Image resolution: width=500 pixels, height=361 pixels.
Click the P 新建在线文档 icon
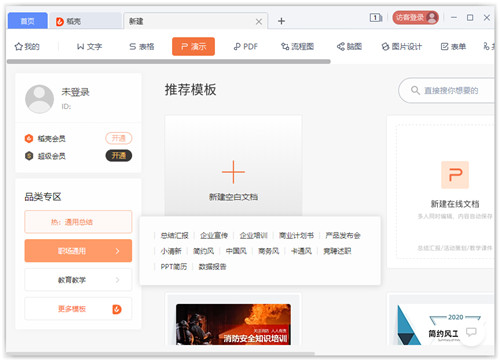coord(455,175)
